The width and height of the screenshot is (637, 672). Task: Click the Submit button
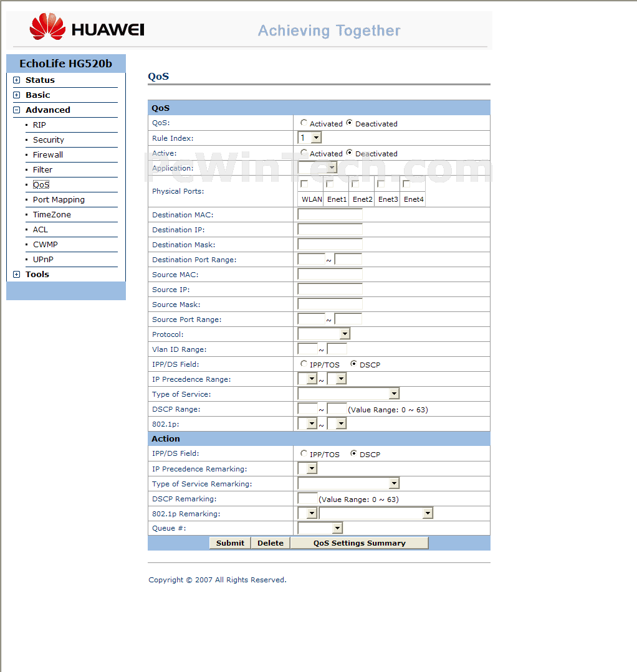tap(230, 543)
